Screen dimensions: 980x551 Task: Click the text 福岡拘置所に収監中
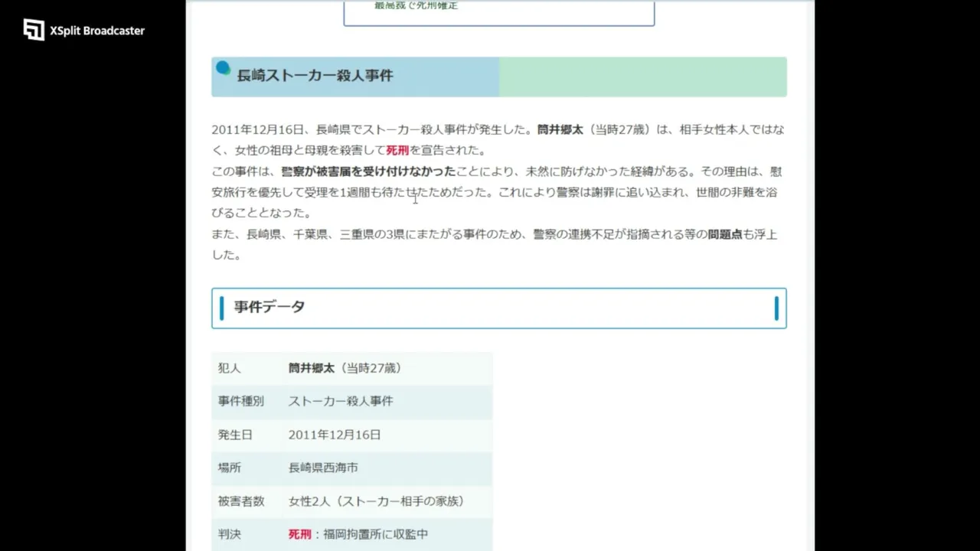[x=376, y=534]
